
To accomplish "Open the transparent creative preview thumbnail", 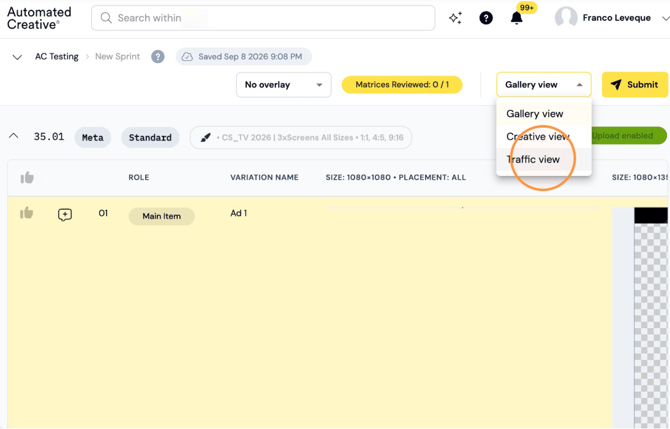I will [x=650, y=317].
